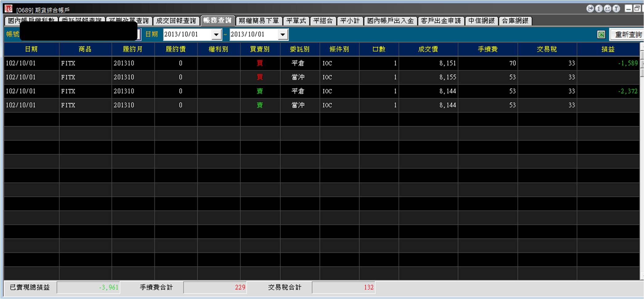Click the 履約價 column header
644x299 pixels.
pyautogui.click(x=176, y=49)
